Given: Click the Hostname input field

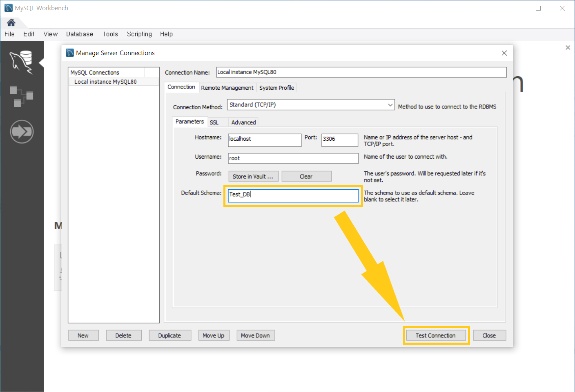Looking at the screenshot, I should coord(265,140).
